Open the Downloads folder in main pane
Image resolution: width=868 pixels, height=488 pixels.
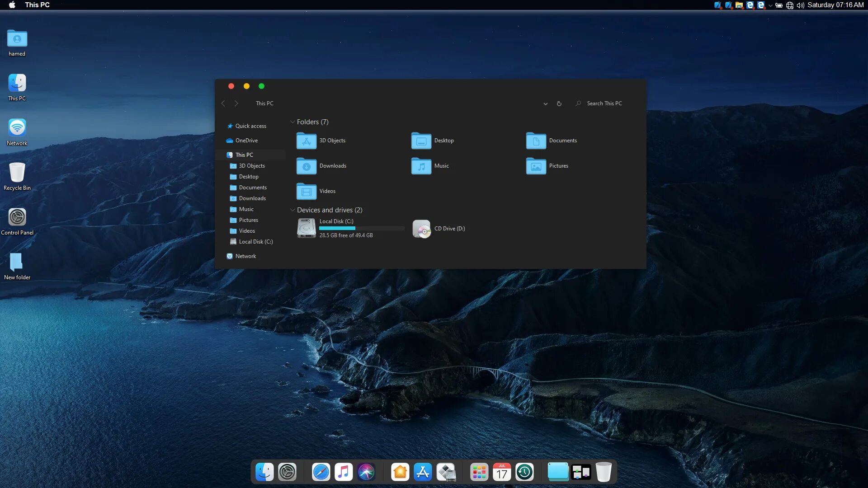pyautogui.click(x=306, y=166)
